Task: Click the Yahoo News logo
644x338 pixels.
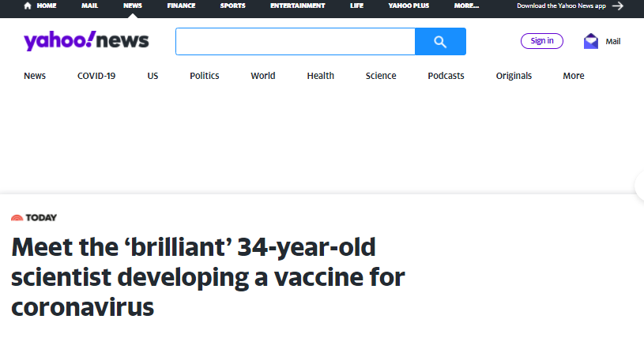Action: click(x=86, y=40)
